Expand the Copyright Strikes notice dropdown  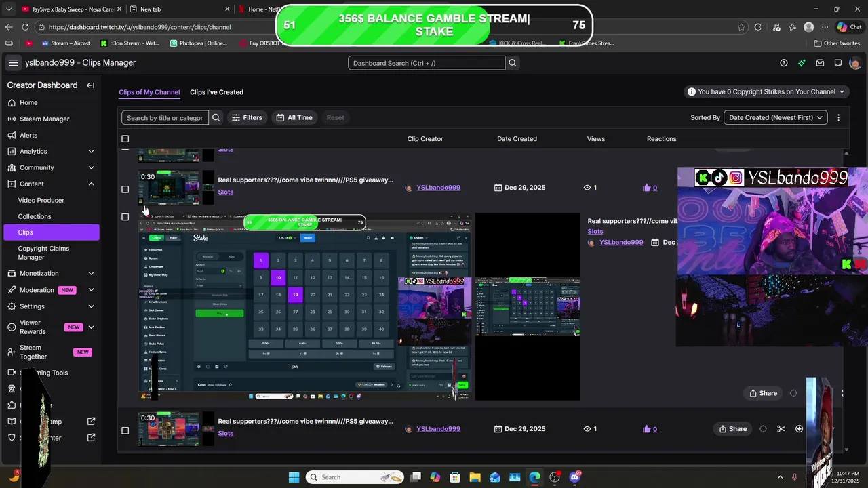(x=766, y=91)
